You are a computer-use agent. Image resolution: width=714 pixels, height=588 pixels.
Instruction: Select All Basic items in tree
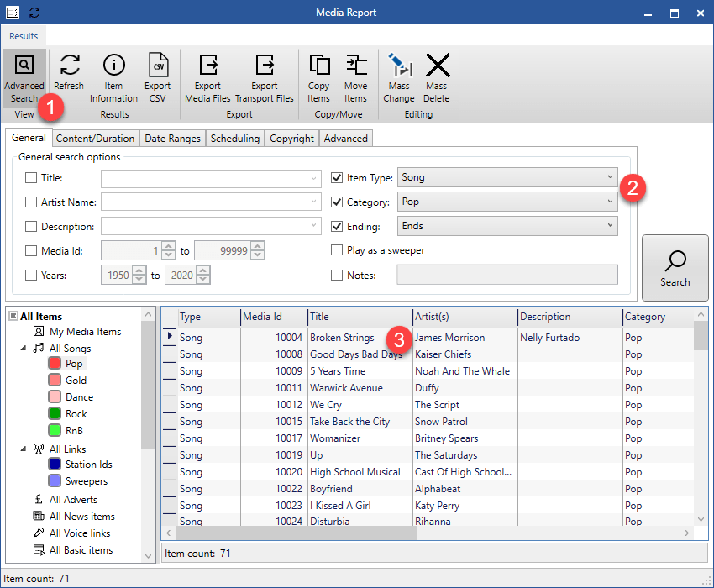(x=81, y=550)
